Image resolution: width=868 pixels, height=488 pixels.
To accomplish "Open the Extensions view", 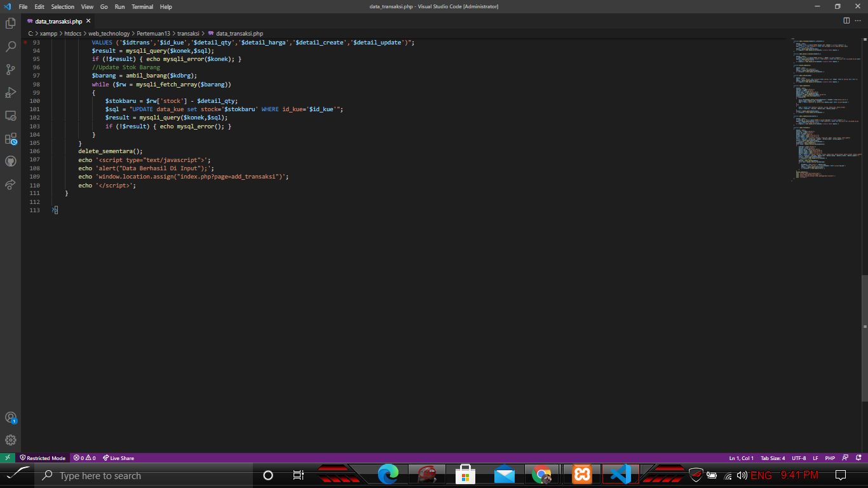I will [x=10, y=139].
